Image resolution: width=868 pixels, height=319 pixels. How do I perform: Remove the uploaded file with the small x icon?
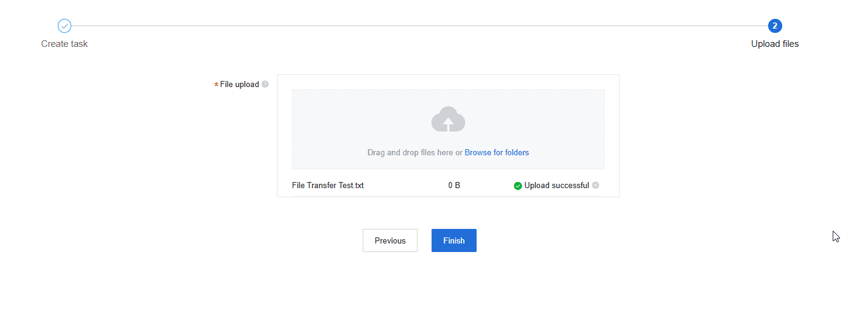pos(595,185)
